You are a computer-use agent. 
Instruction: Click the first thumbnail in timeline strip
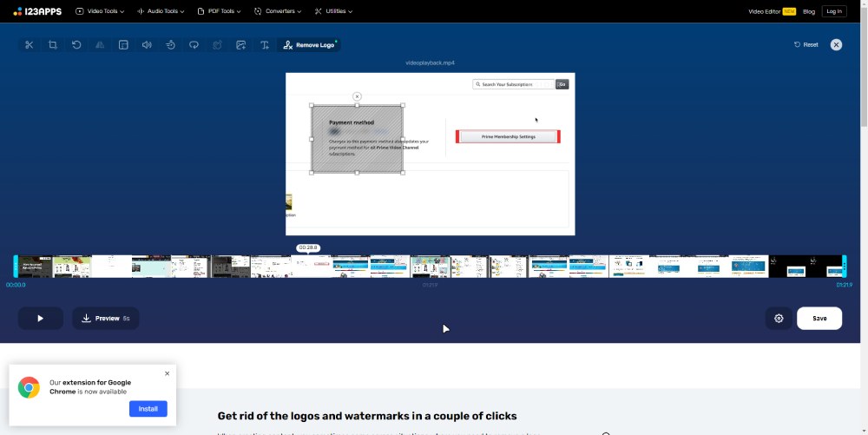point(36,267)
